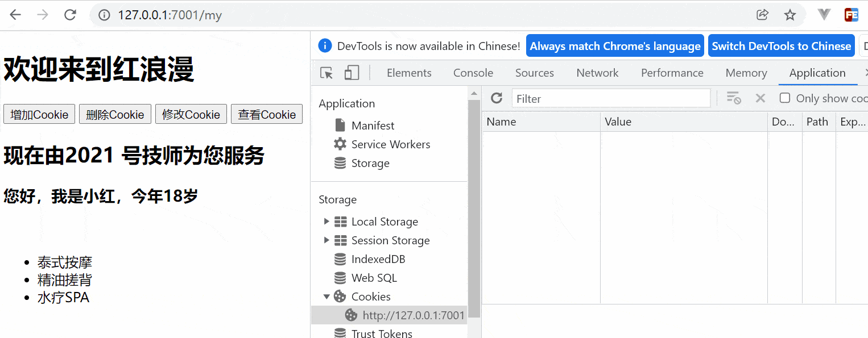
Task: Toggle the device toolbar icon
Action: 352,73
